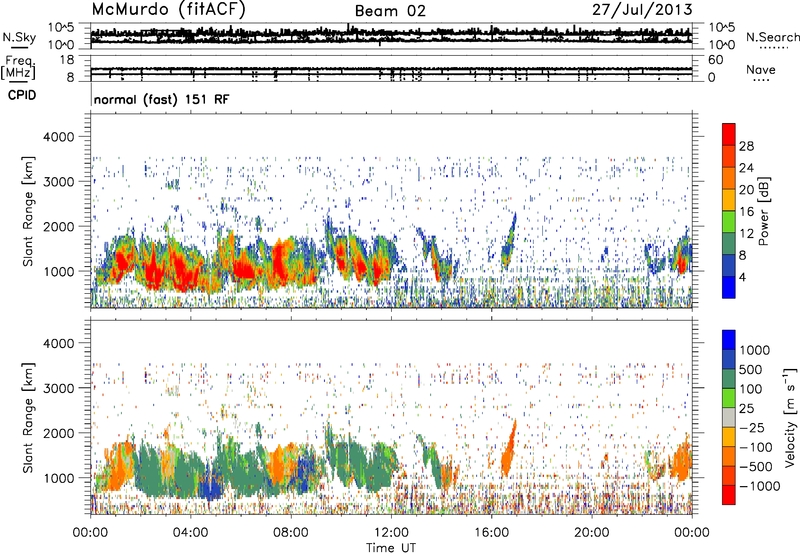Click the "N.Sky" legend label

point(19,37)
